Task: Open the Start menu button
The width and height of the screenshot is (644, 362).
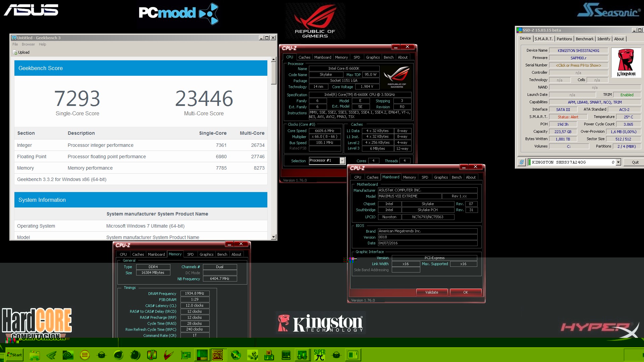Action: click(x=14, y=355)
